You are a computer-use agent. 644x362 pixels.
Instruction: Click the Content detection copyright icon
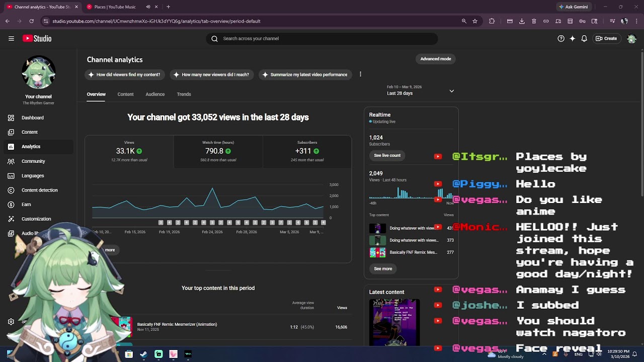click(x=11, y=190)
